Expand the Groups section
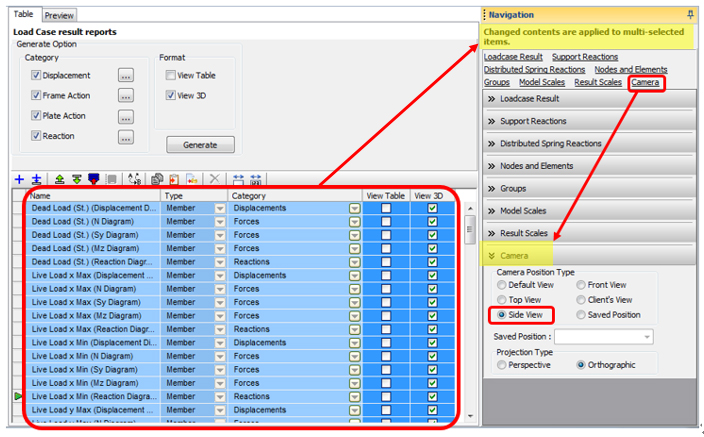704x437 pixels. pos(589,189)
